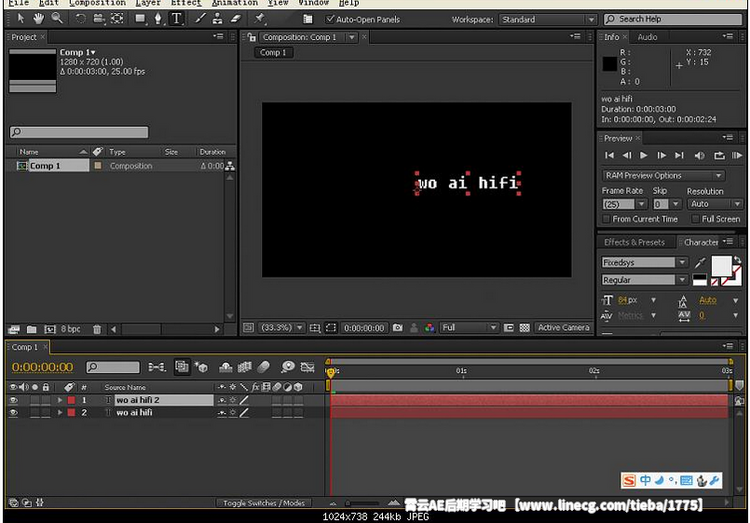Click the current time indicator marker
750x523 pixels.
pyautogui.click(x=331, y=372)
